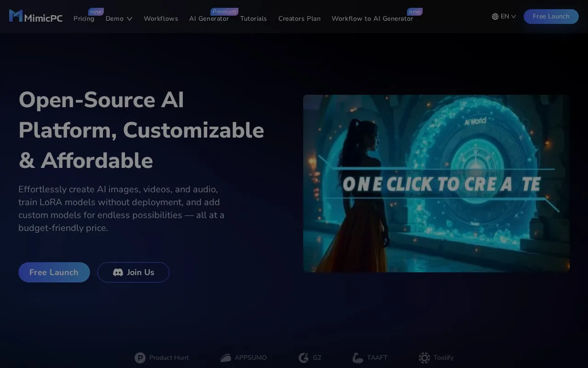Expand the Demo dropdown menu
Viewport: 588px width, 368px height.
pyautogui.click(x=119, y=18)
